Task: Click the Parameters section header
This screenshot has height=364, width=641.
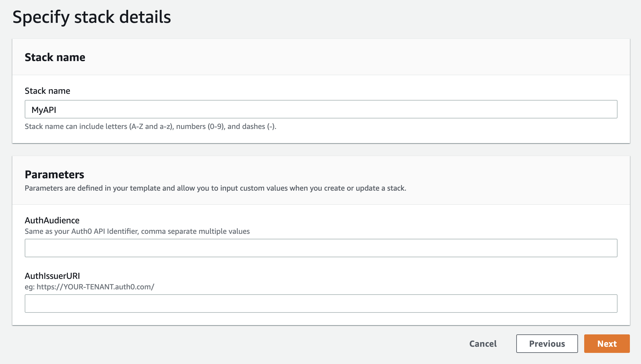Action: (x=54, y=174)
